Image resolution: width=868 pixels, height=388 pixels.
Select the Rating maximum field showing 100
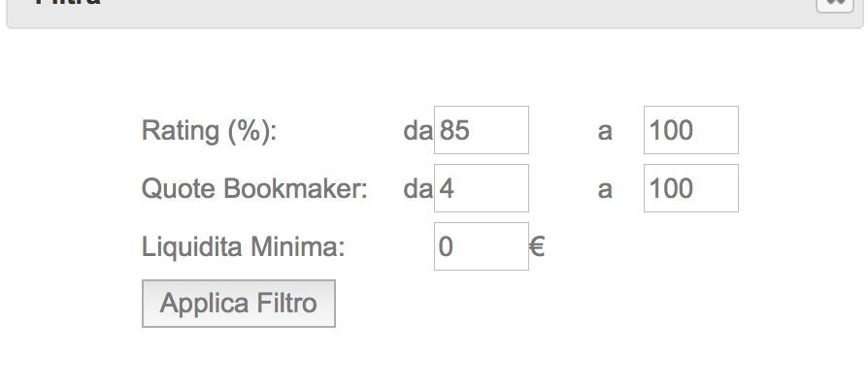691,130
